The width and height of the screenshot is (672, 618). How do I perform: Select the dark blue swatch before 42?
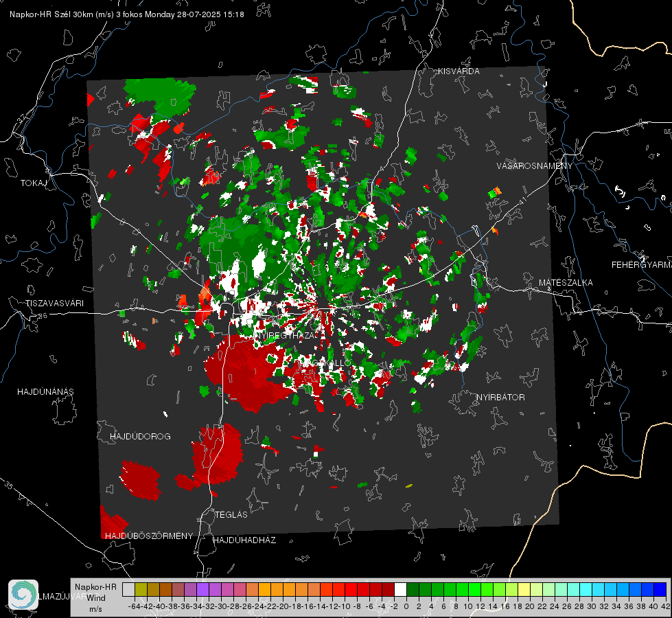[x=660, y=590]
